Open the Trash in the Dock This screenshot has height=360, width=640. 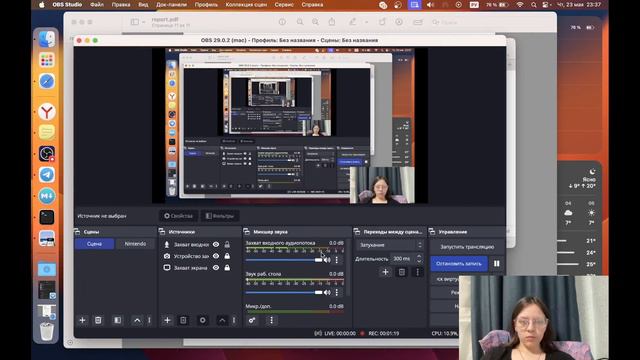pos(47,331)
